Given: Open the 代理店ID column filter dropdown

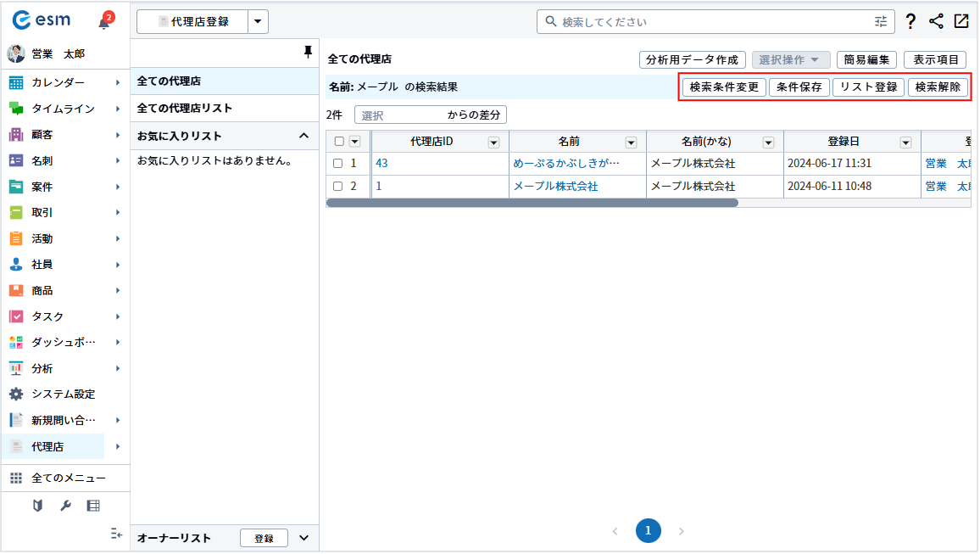Looking at the screenshot, I should 493,143.
